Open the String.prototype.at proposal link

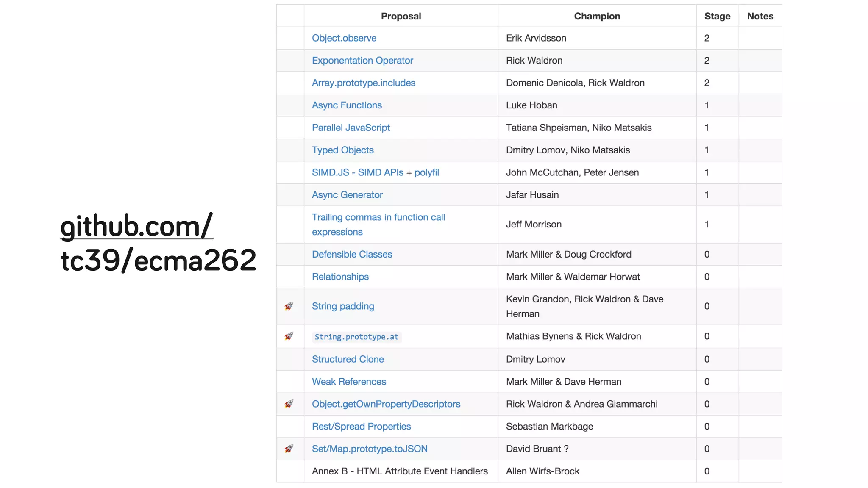pyautogui.click(x=357, y=337)
